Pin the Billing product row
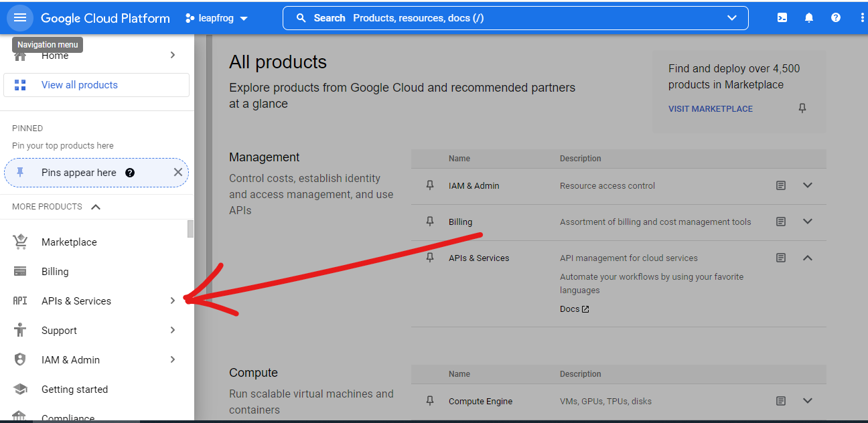The image size is (868, 423). 430,222
